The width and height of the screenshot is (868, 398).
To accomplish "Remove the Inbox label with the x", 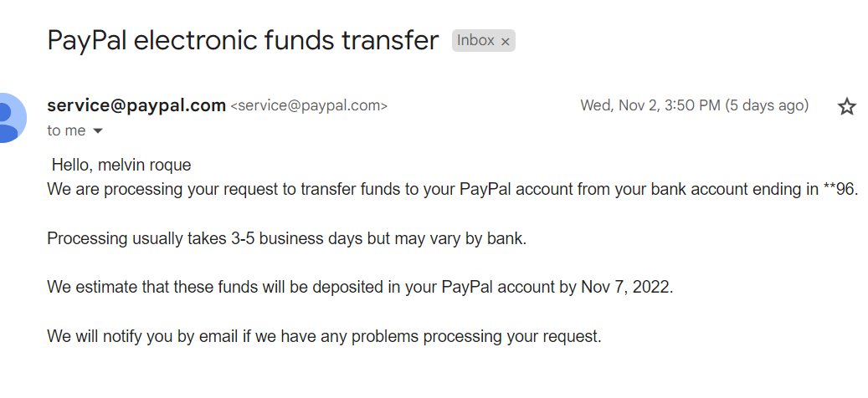I will (505, 41).
